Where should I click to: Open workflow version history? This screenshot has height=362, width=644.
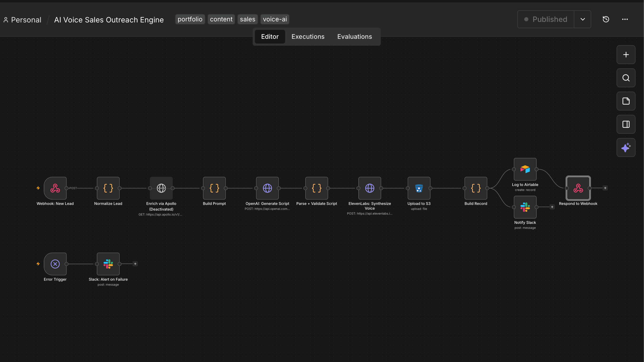(606, 19)
